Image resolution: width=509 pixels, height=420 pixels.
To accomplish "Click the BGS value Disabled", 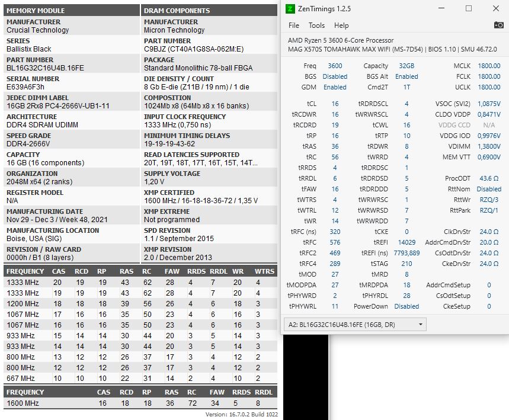I will tap(335, 76).
